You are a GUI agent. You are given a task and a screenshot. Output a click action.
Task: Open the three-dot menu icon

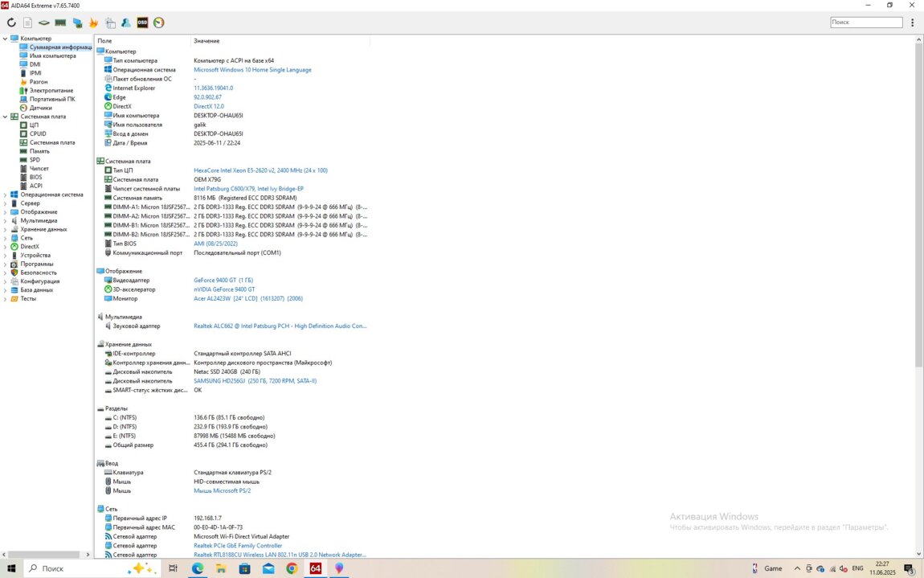point(913,23)
